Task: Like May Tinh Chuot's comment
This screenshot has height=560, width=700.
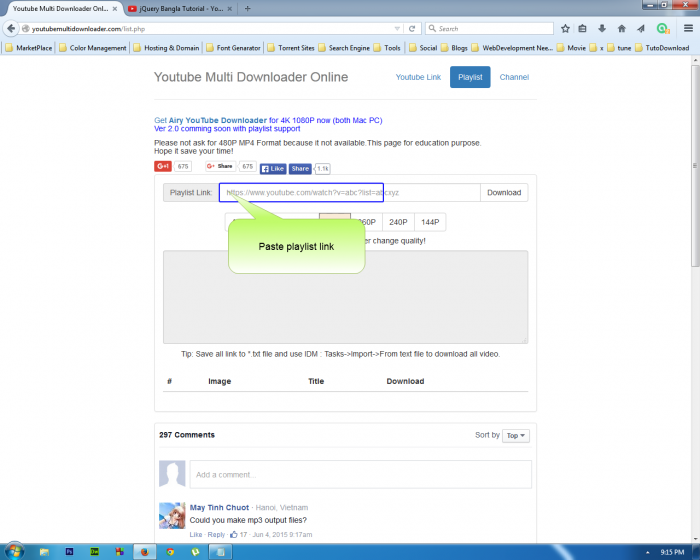Action: click(196, 535)
